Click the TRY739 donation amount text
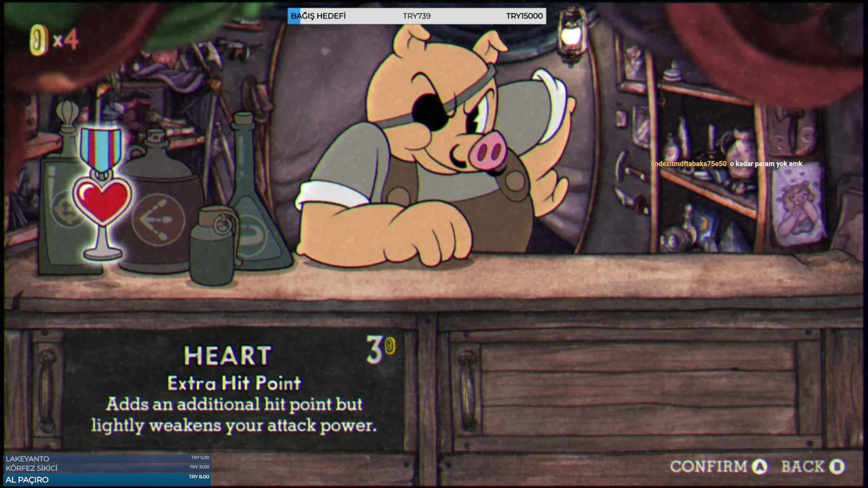 pyautogui.click(x=416, y=16)
